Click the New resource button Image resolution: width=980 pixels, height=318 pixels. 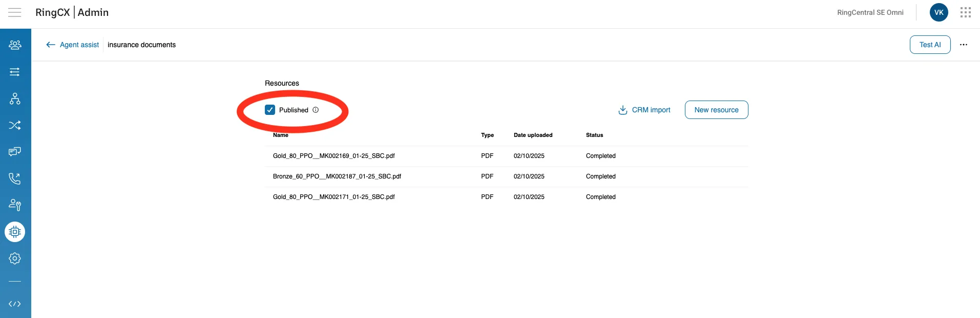716,110
